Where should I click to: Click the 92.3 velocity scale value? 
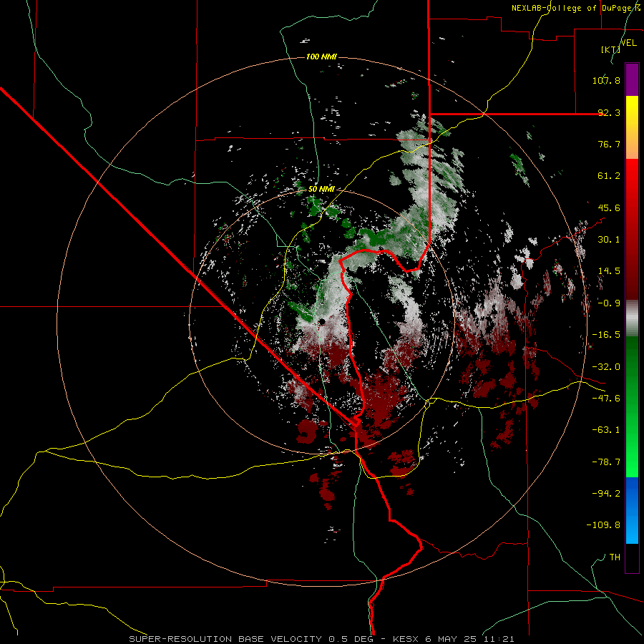[x=609, y=112]
